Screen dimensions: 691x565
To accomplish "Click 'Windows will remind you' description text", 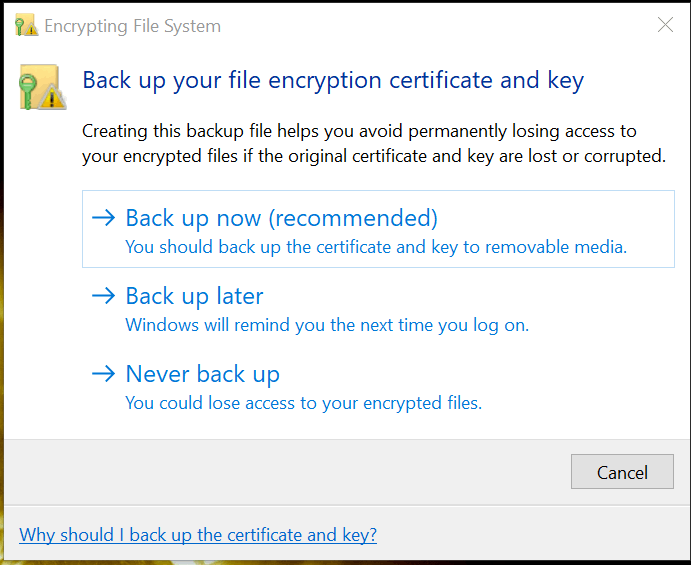I will click(327, 325).
